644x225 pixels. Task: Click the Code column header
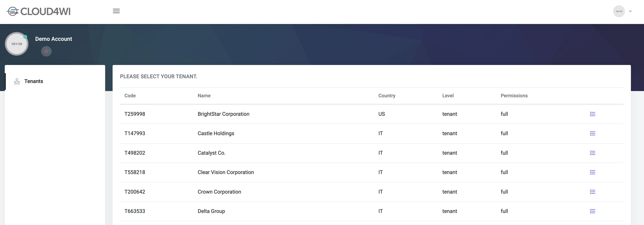[130, 96]
